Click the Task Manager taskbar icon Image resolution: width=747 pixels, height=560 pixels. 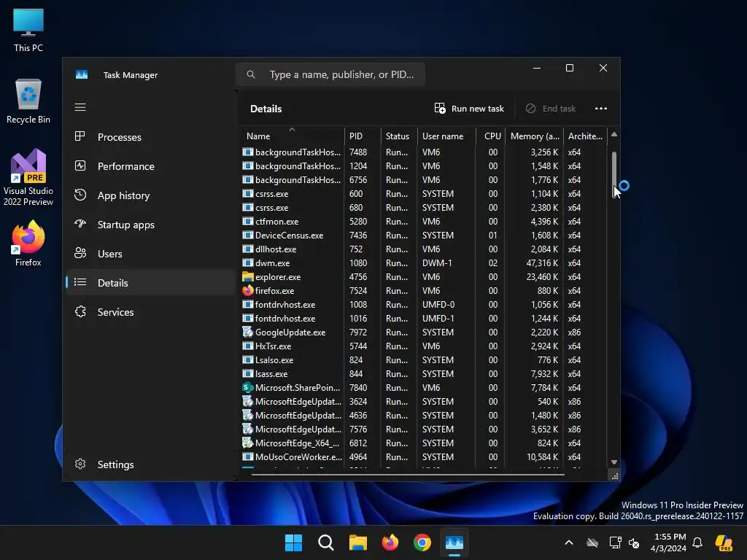coord(454,542)
